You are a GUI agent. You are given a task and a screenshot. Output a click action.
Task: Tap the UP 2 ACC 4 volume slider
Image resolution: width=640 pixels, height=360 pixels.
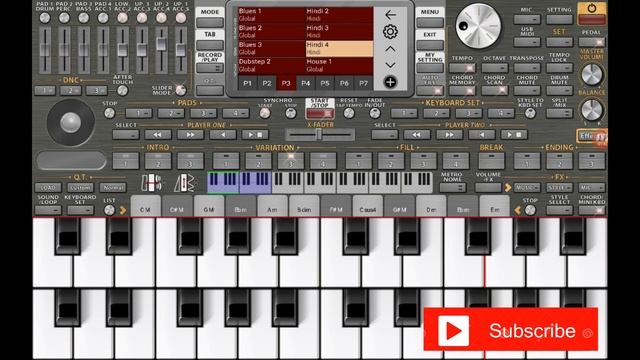161,51
